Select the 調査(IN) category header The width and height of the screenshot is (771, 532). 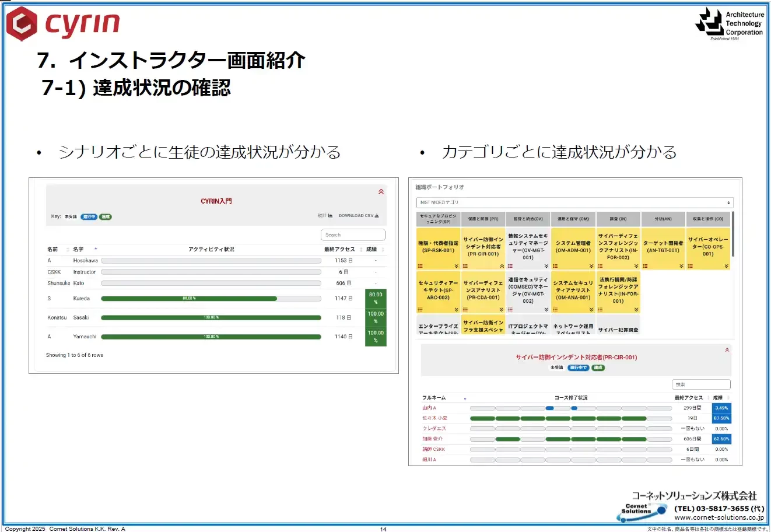point(618,219)
